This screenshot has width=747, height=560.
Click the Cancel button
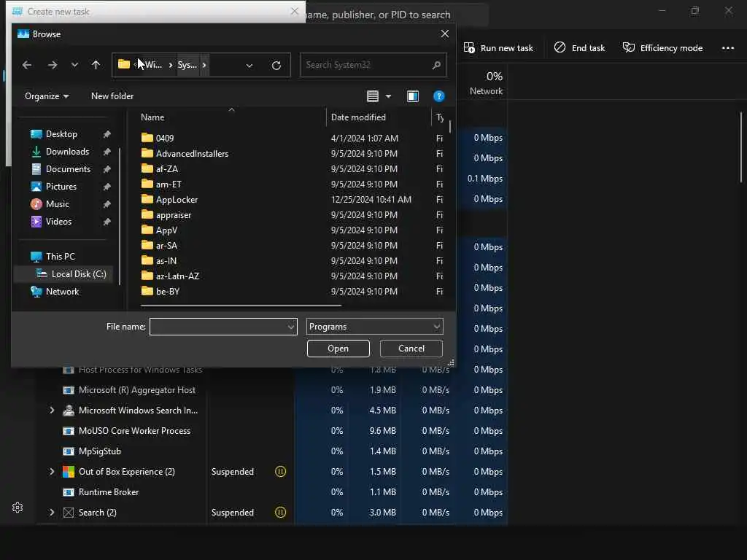point(411,349)
